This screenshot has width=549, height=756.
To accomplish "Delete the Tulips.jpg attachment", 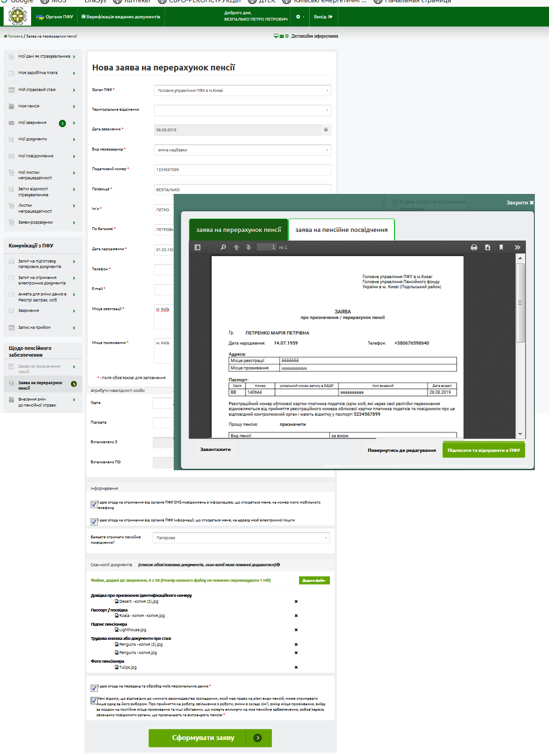I will 296,667.
